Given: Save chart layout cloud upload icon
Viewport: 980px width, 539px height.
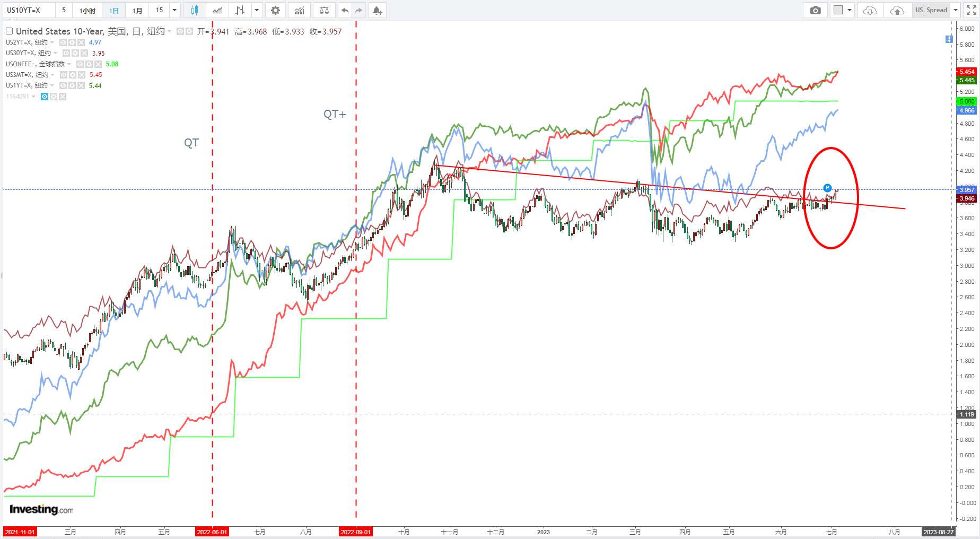Looking at the screenshot, I should [897, 10].
